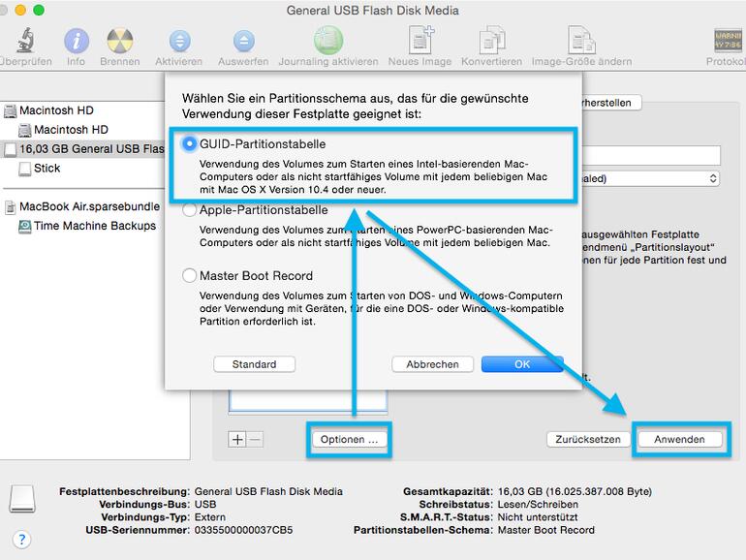The image size is (746, 560).
Task: Click the Zurücksetzen button
Action: 588,439
